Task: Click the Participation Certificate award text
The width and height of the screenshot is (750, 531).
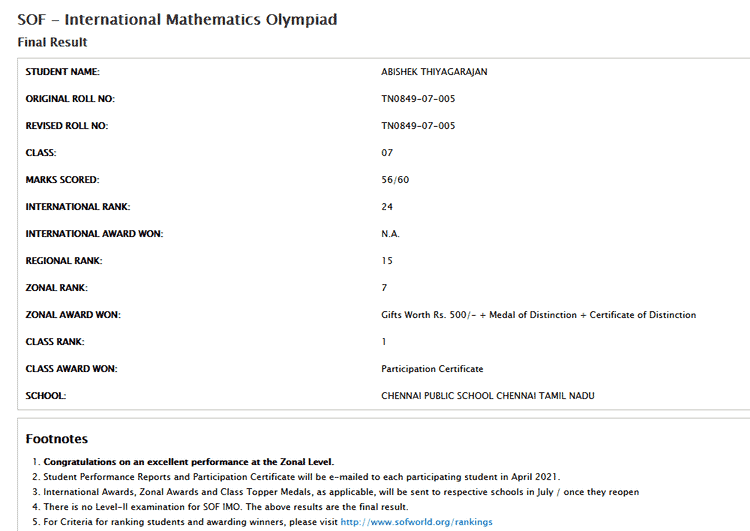Action: pyautogui.click(x=432, y=369)
